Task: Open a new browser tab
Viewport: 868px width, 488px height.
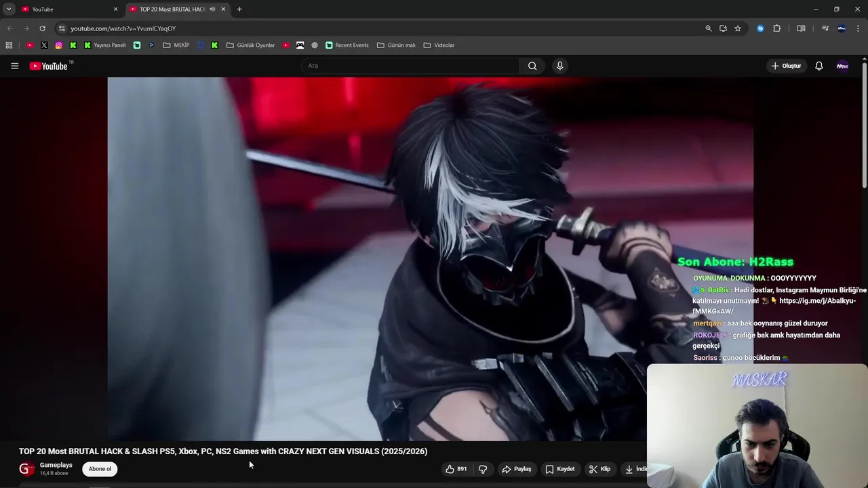Action: 239,9
